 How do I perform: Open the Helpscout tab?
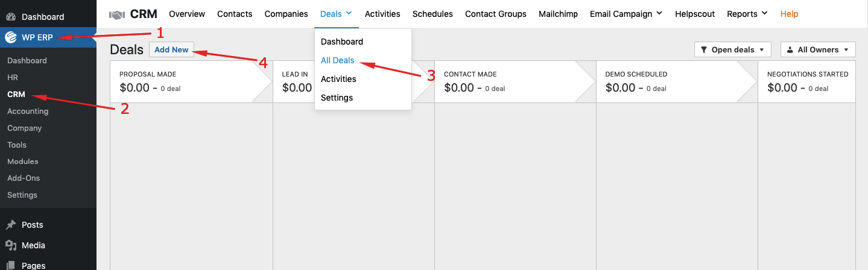[695, 14]
